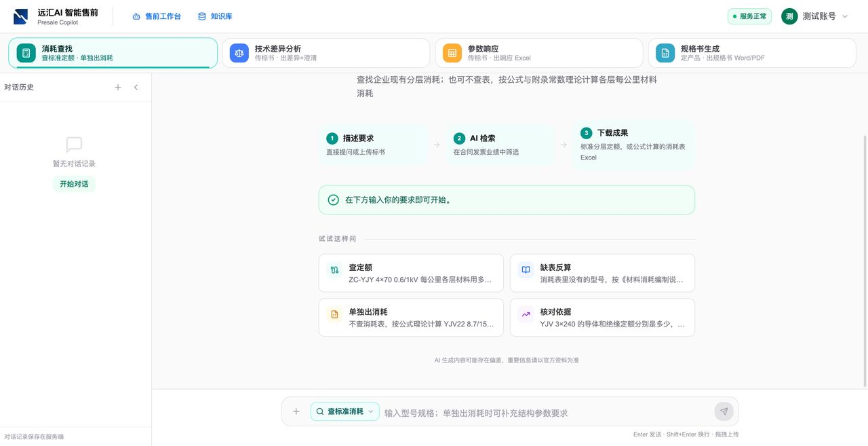Click the AI 生成内容可能存在偏差 disclaimer

click(507, 360)
